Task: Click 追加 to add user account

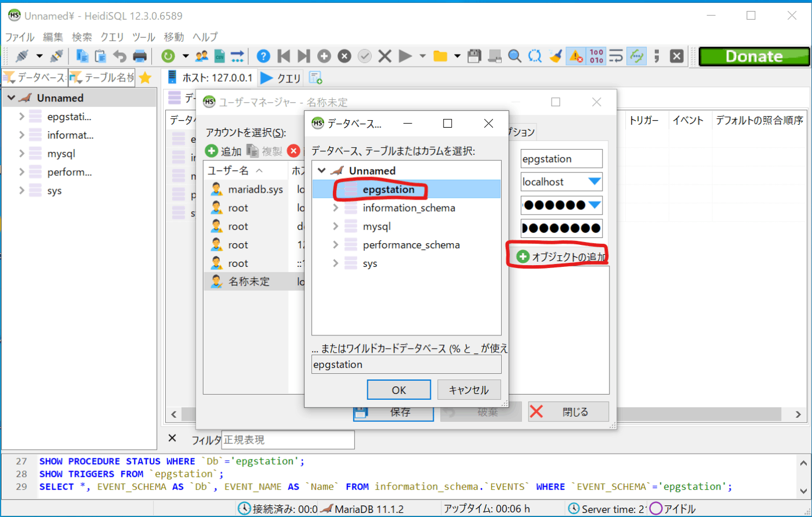Action: coord(224,151)
